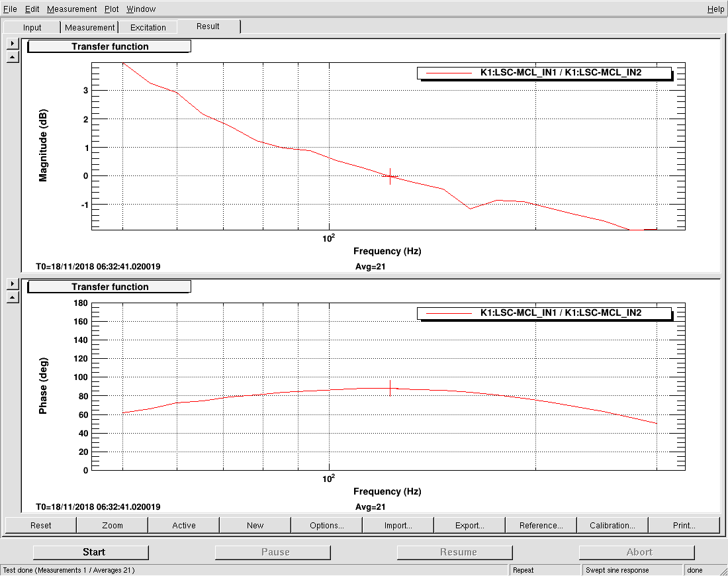Click the Zoom button
Viewport: 728px width, 576px height.
pos(113,526)
